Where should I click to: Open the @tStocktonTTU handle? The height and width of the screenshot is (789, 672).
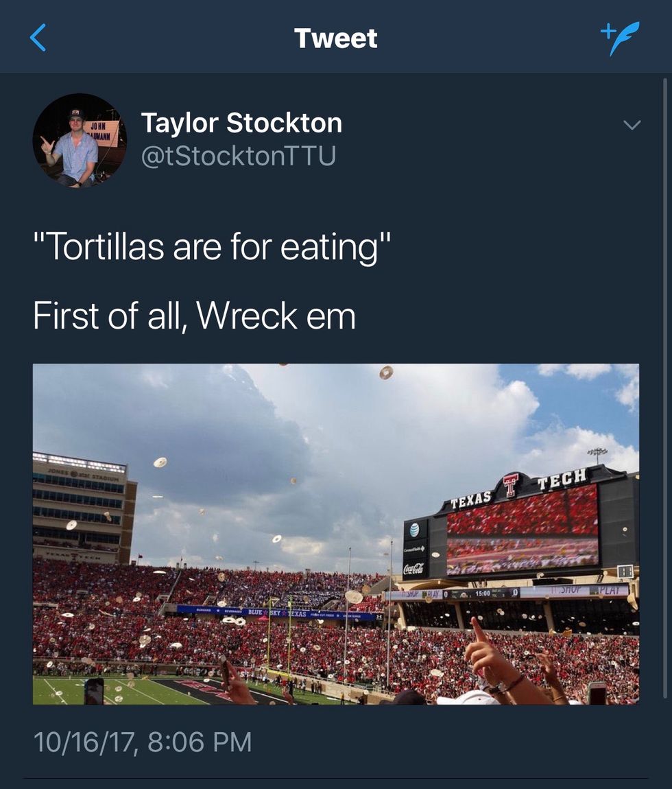pos(238,156)
